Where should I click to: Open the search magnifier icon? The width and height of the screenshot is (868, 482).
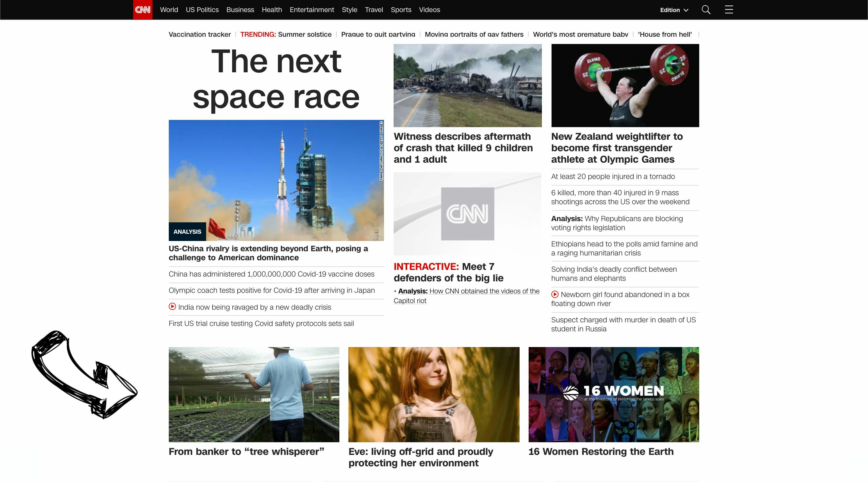pos(706,10)
